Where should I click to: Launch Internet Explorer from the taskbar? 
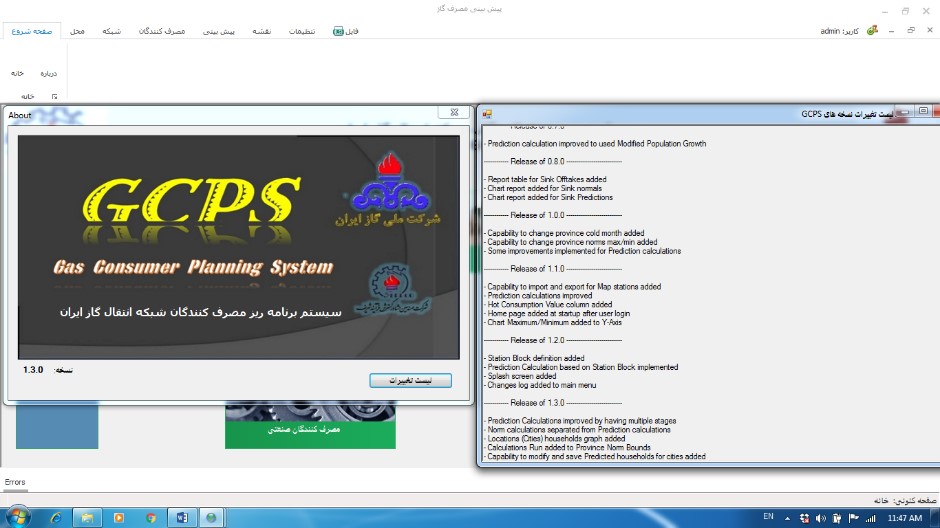coord(56,518)
